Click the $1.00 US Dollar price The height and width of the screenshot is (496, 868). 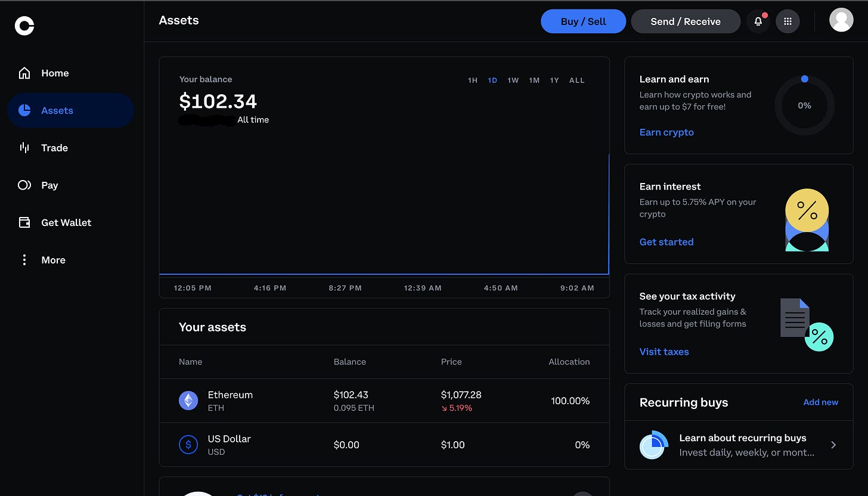[x=452, y=445]
